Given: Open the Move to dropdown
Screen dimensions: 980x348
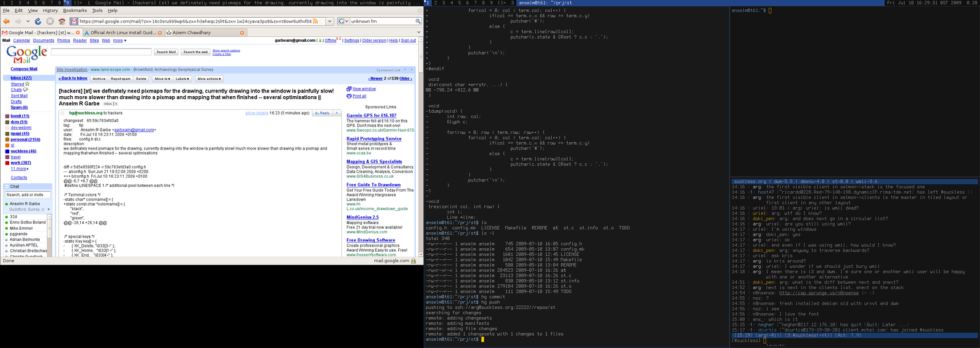Looking at the screenshot, I should 162,79.
